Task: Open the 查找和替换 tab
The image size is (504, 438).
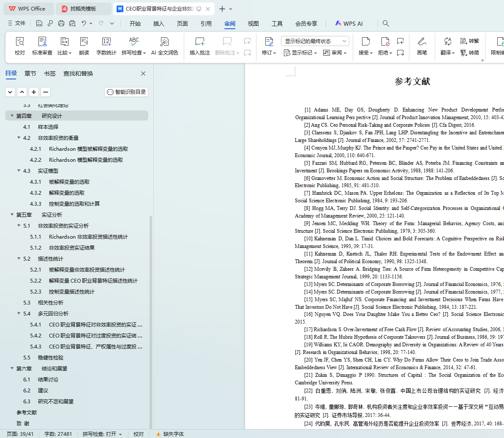Action: click(78, 73)
